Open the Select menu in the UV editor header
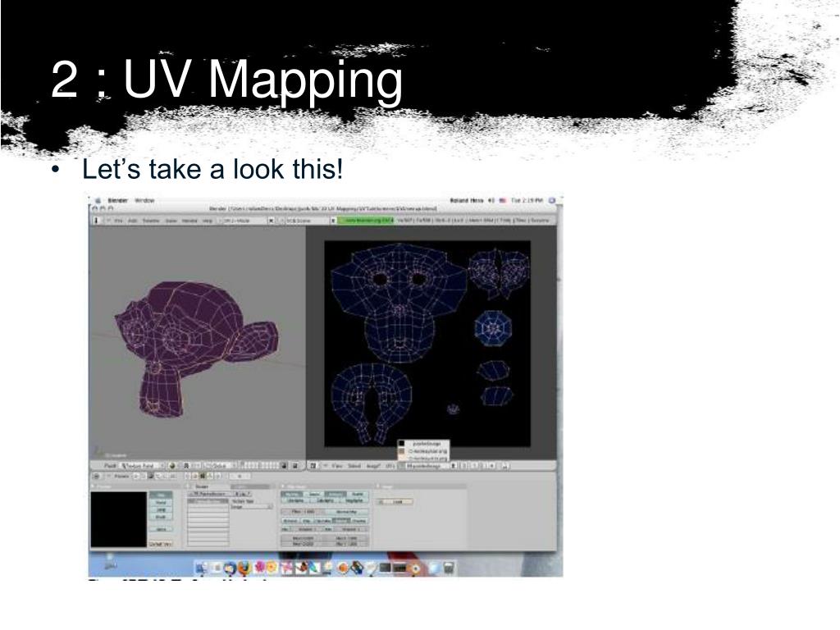 (354, 466)
